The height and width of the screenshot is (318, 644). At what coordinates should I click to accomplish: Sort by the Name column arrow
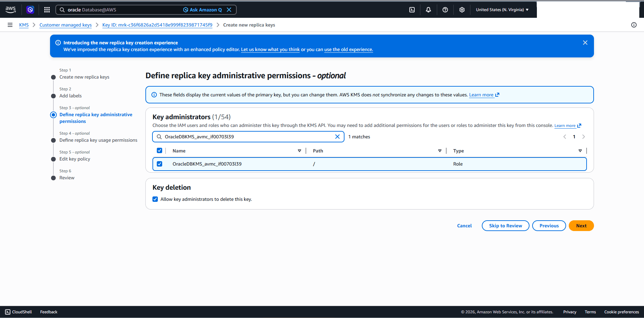coord(300,151)
